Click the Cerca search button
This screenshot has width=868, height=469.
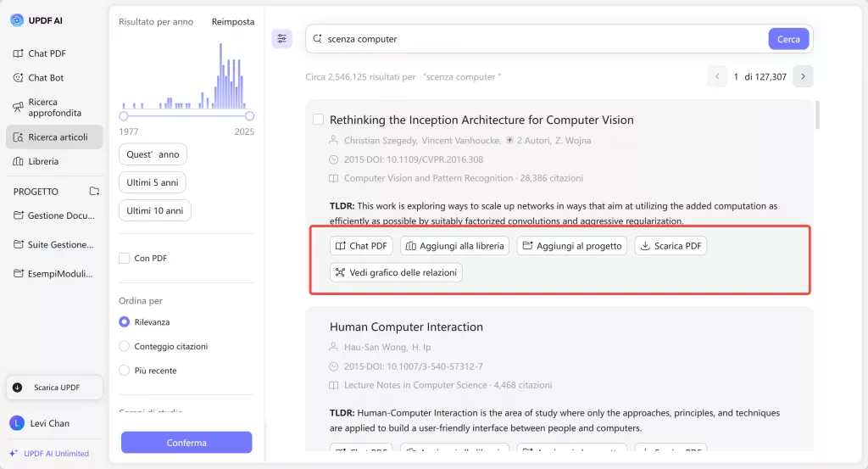pos(788,39)
